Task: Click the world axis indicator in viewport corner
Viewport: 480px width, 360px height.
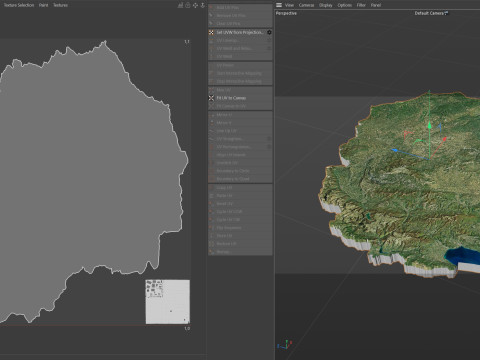Action: pyautogui.click(x=285, y=345)
